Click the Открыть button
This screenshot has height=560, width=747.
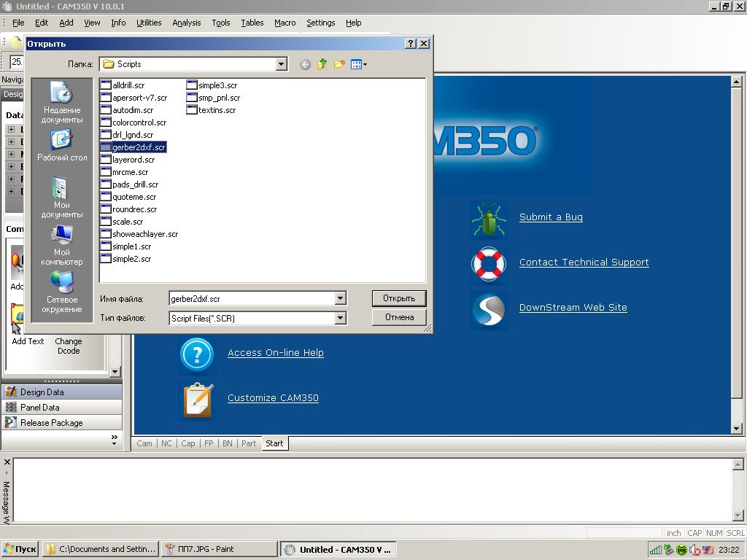pos(399,298)
